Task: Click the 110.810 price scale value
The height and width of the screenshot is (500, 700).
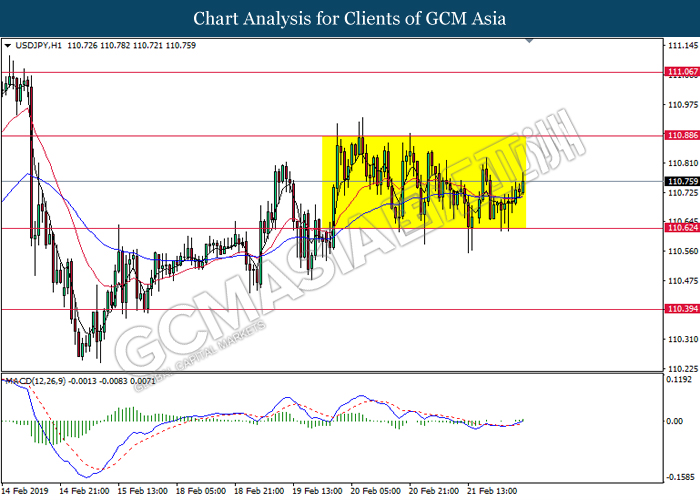Action: click(683, 163)
